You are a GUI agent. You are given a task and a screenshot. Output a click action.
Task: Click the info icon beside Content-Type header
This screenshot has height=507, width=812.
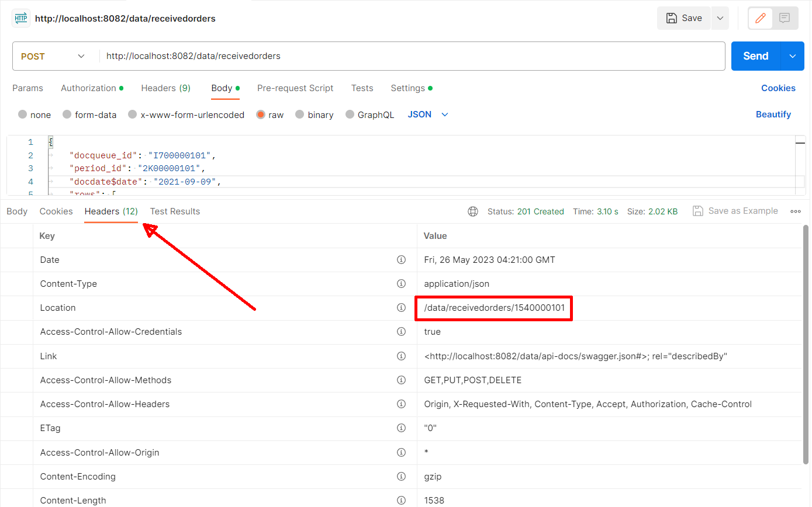[x=401, y=284]
